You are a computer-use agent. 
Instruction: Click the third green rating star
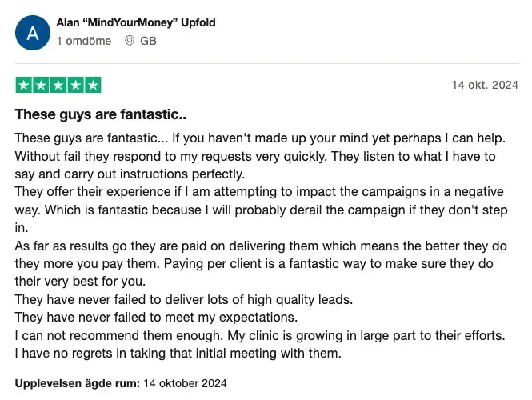(x=58, y=85)
